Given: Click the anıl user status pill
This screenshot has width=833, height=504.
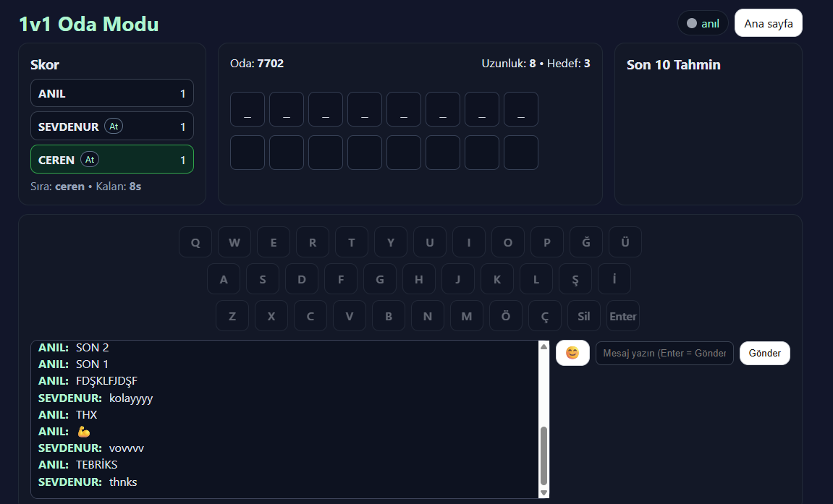Looking at the screenshot, I should tap(703, 23).
